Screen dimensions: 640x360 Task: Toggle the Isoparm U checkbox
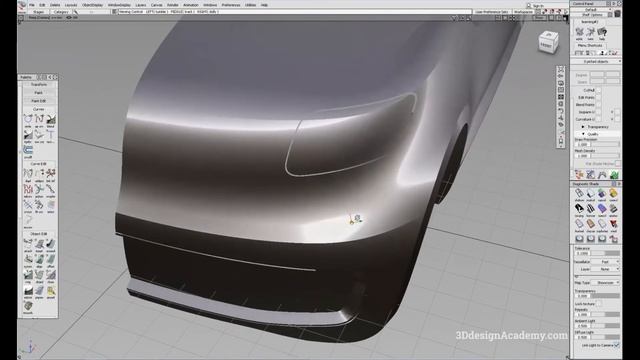pyautogui.click(x=598, y=112)
